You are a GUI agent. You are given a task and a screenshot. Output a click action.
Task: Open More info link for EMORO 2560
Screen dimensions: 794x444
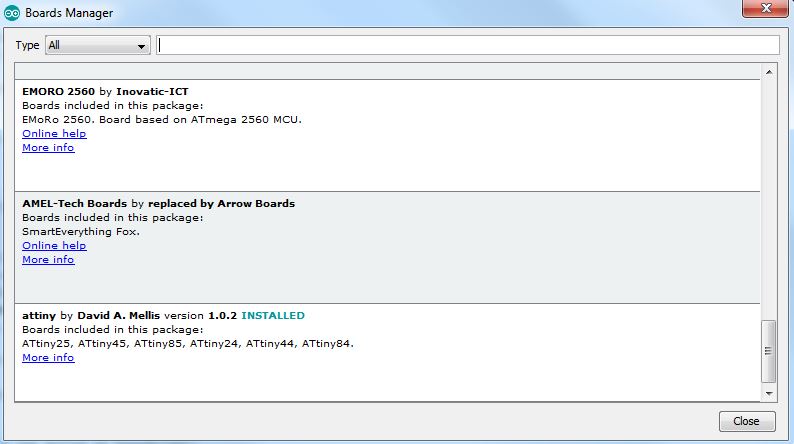tap(48, 148)
